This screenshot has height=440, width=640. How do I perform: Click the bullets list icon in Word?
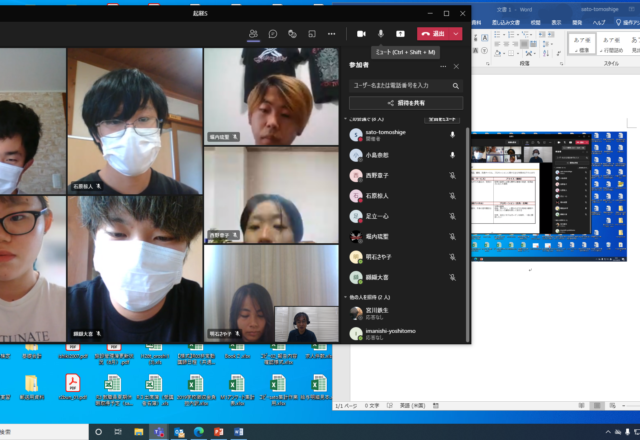pyautogui.click(x=497, y=35)
